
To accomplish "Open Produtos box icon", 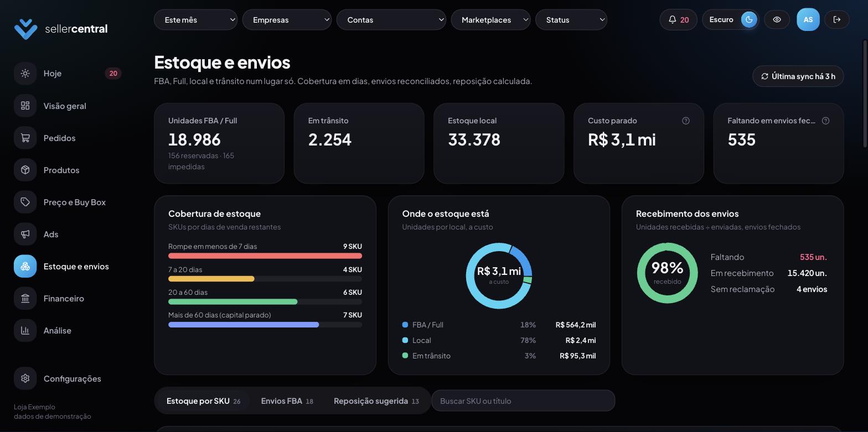I will click(x=25, y=170).
